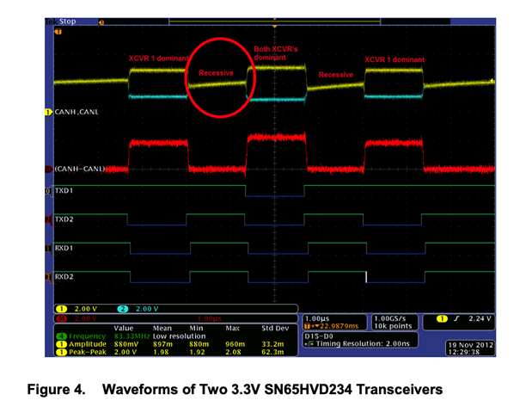Click the small icon before Timing Resolution
The height and width of the screenshot is (413, 532).
(309, 344)
